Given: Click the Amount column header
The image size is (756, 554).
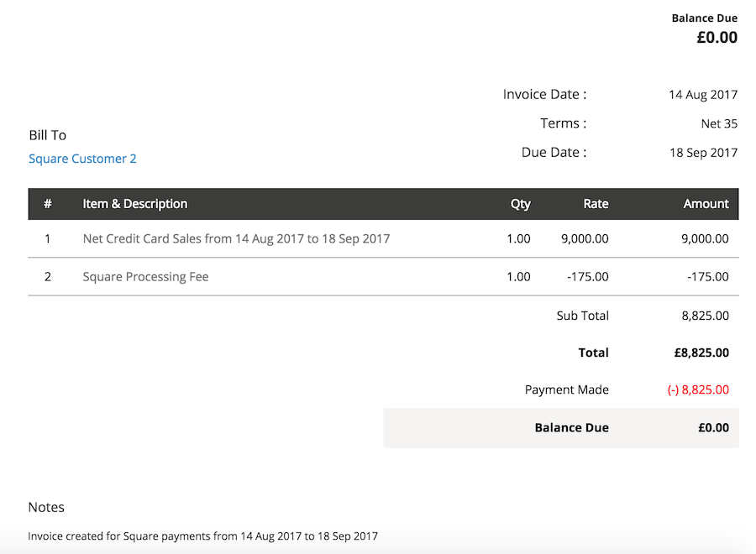Looking at the screenshot, I should point(706,204).
